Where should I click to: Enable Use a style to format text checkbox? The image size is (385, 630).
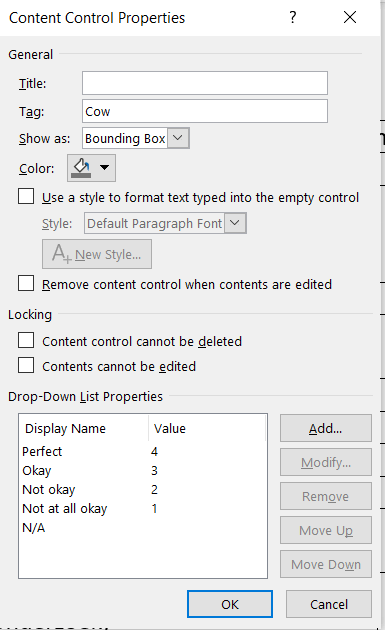click(26, 197)
